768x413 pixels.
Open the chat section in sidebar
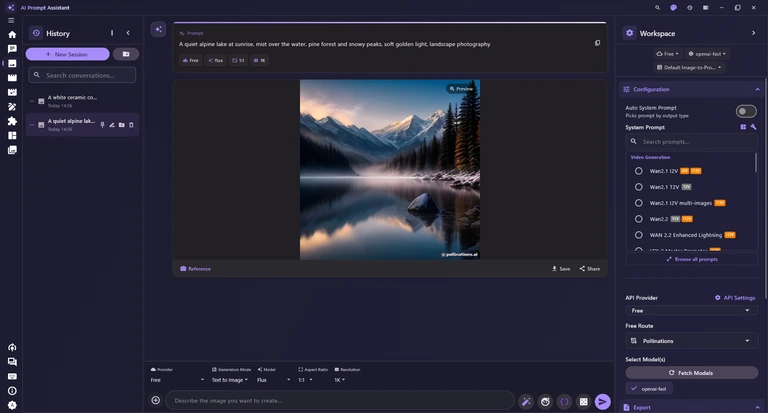12,49
